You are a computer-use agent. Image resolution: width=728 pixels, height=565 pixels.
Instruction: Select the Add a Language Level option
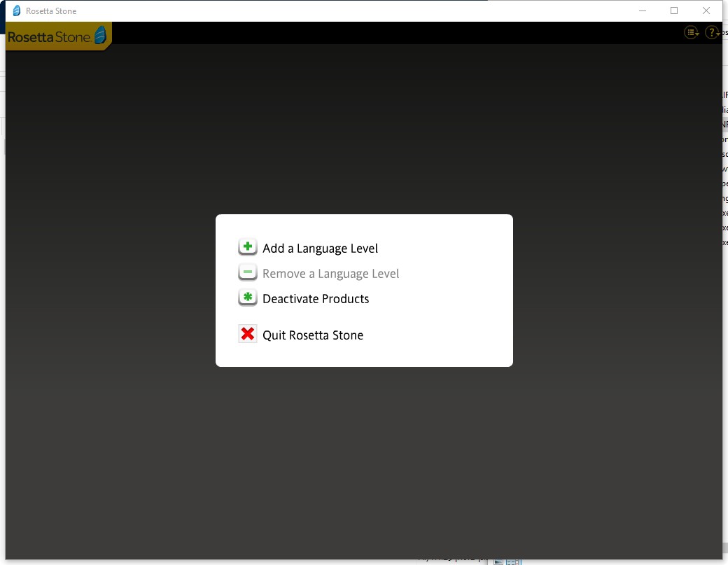click(320, 249)
